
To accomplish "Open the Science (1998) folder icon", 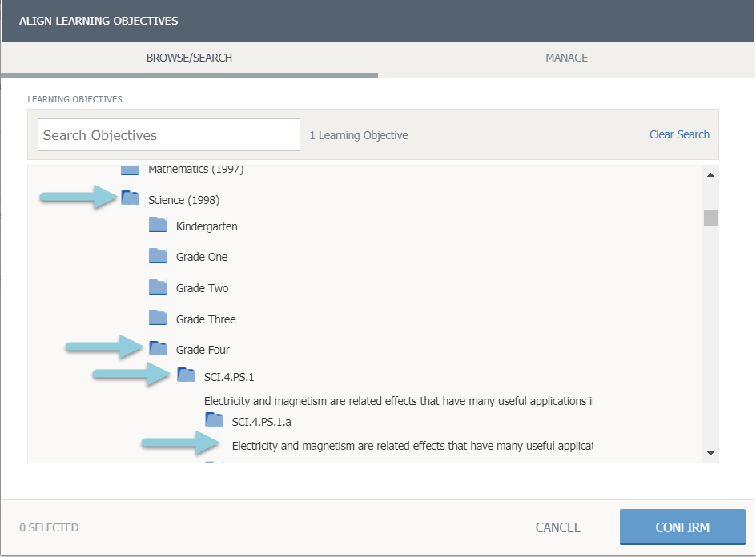I will (130, 198).
